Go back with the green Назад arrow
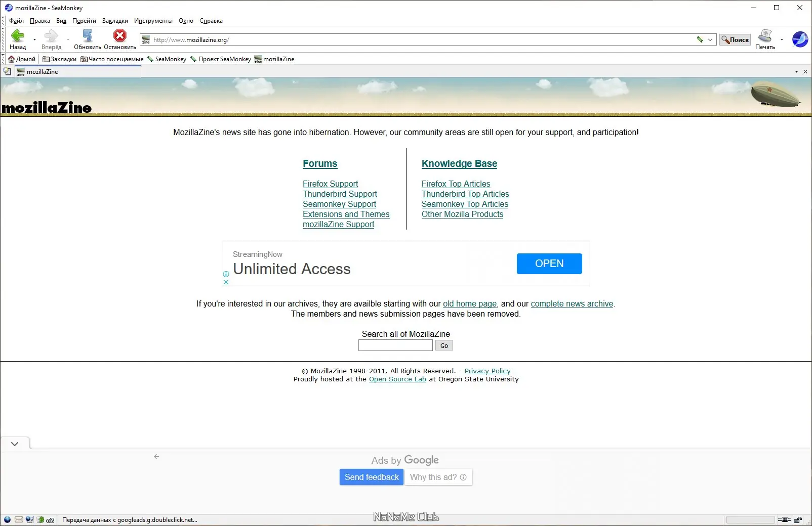 pos(18,39)
